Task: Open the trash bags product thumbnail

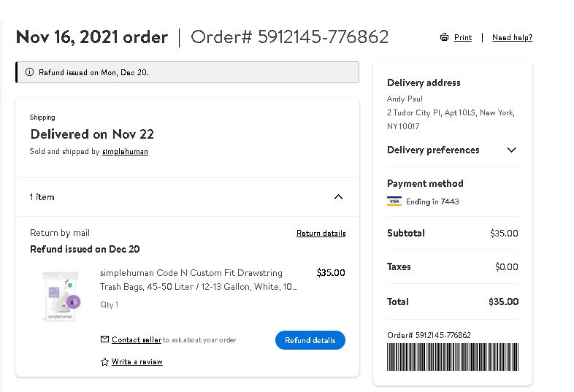Action: click(61, 296)
